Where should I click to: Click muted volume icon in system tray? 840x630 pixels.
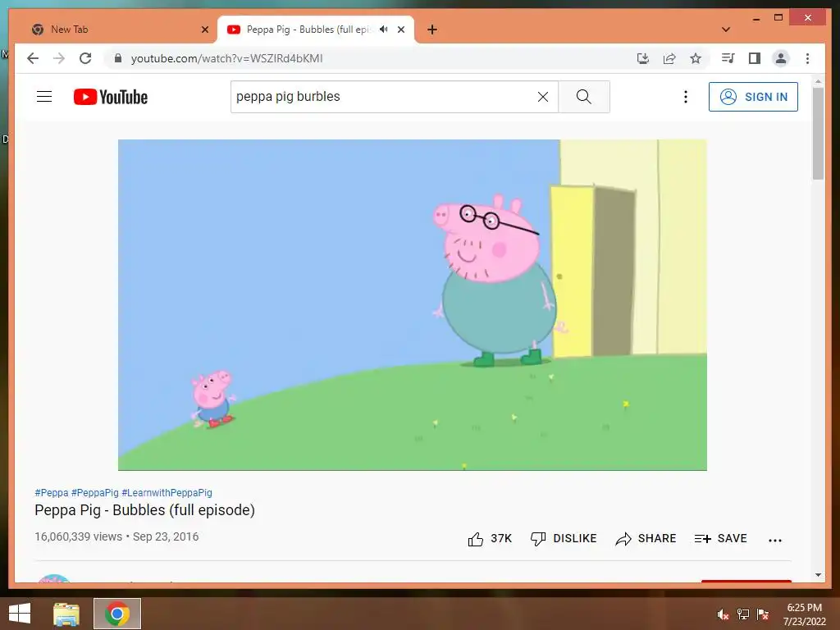click(x=723, y=614)
